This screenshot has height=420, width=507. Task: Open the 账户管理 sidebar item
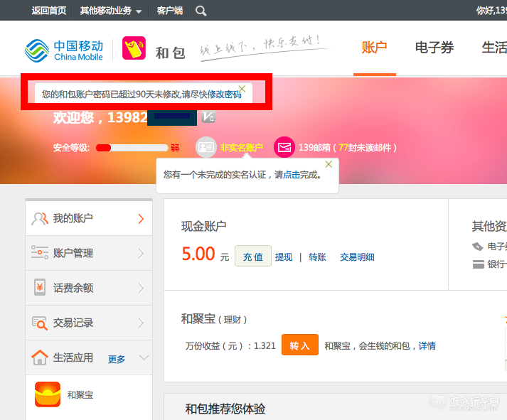pyautogui.click(x=89, y=253)
